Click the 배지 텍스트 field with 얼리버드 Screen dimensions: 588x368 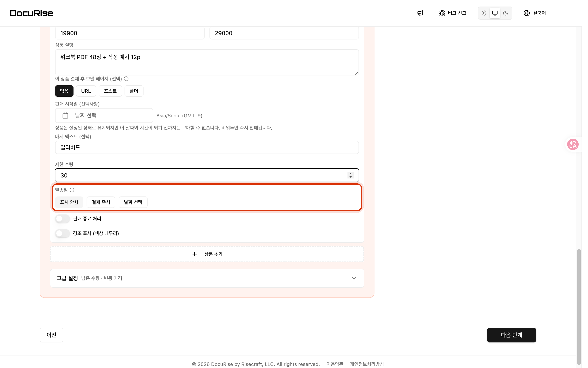pyautogui.click(x=207, y=147)
